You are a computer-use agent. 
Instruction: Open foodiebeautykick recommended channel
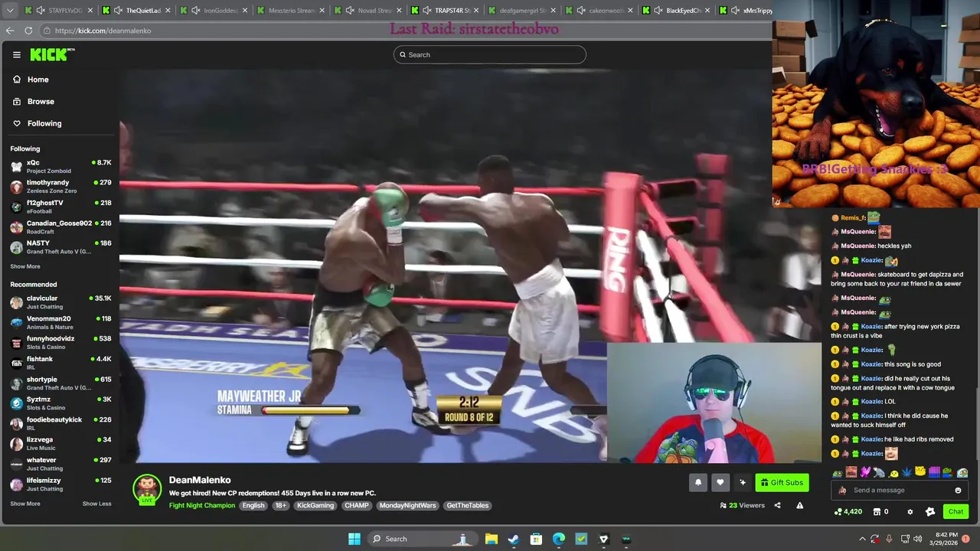(60, 423)
